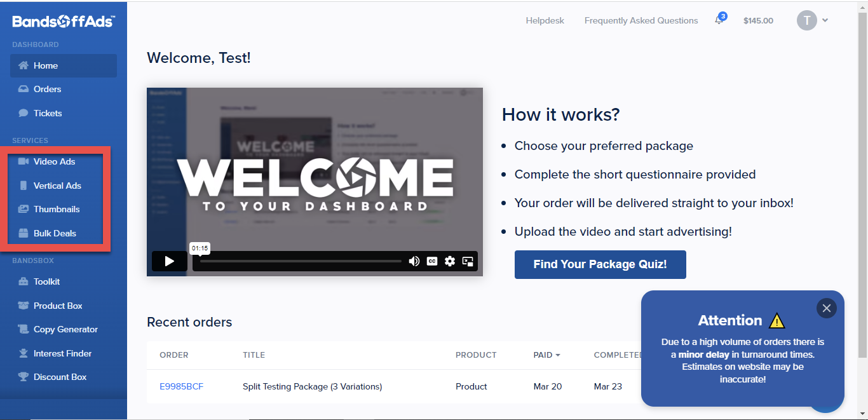
Task: Enable picture-in-picture on video player
Action: click(468, 261)
